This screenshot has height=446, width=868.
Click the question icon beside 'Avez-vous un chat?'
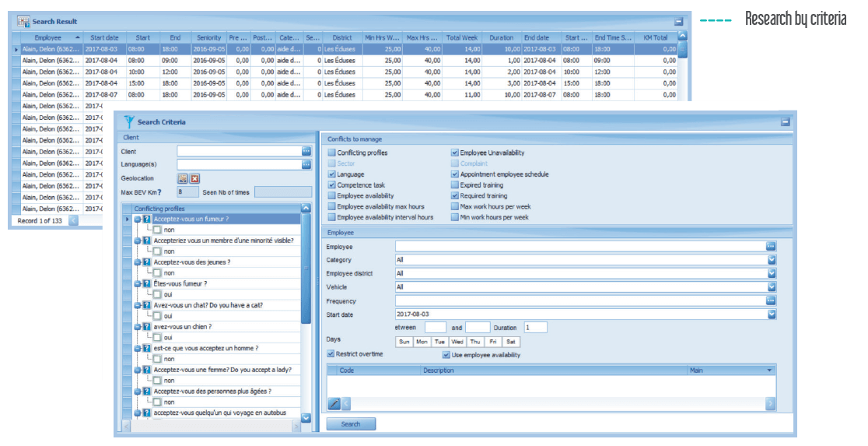(x=147, y=305)
